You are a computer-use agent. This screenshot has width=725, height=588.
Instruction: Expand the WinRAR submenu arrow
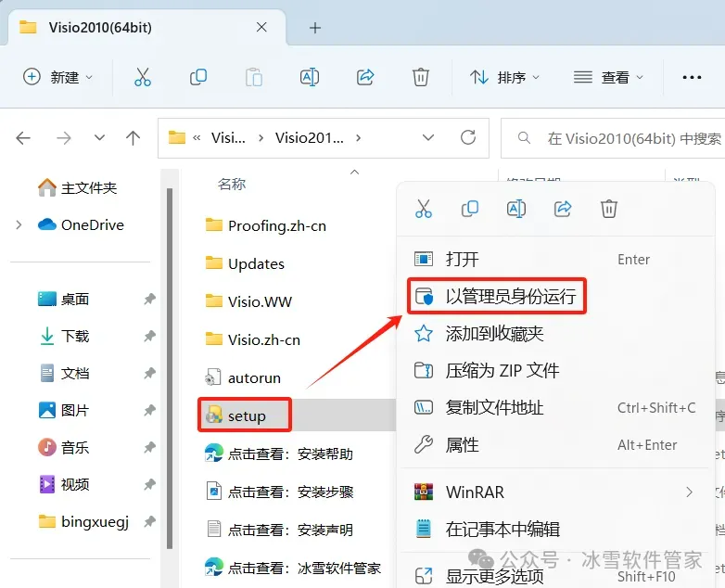[x=690, y=492]
